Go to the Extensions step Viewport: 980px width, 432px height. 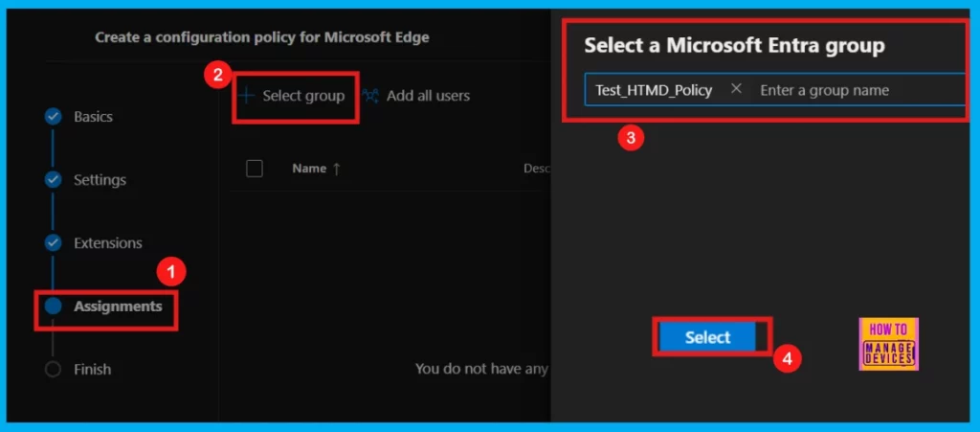107,242
